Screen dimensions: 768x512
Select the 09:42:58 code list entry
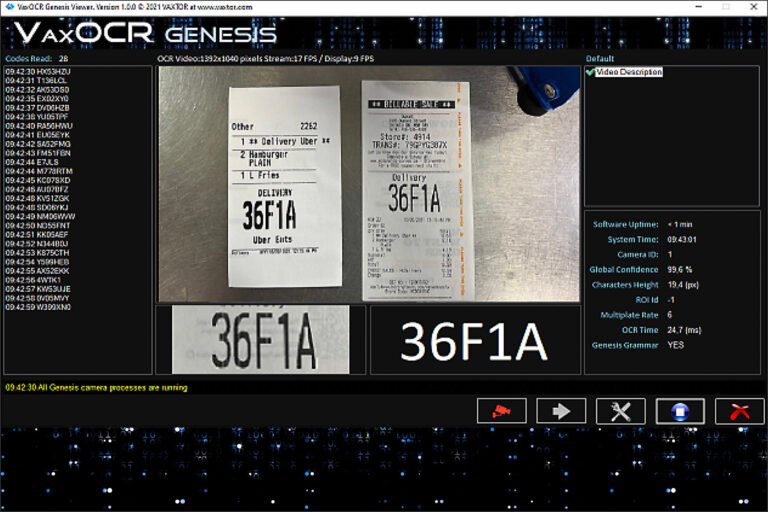(37, 298)
